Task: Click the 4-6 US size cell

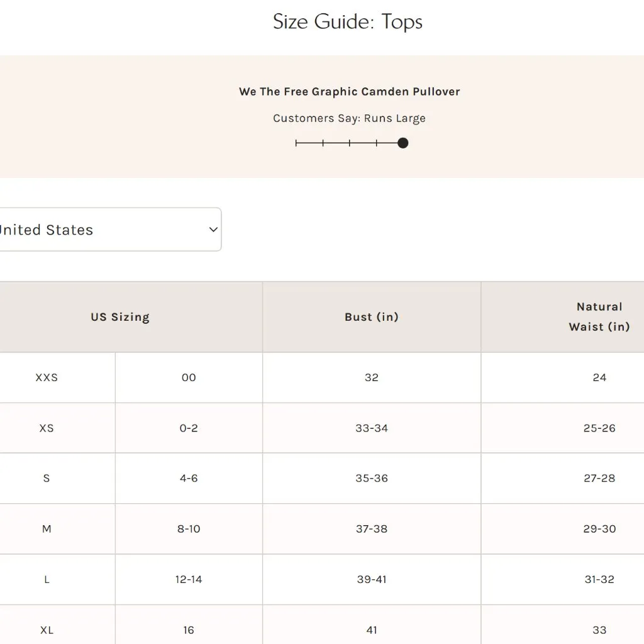Action: coord(189,478)
